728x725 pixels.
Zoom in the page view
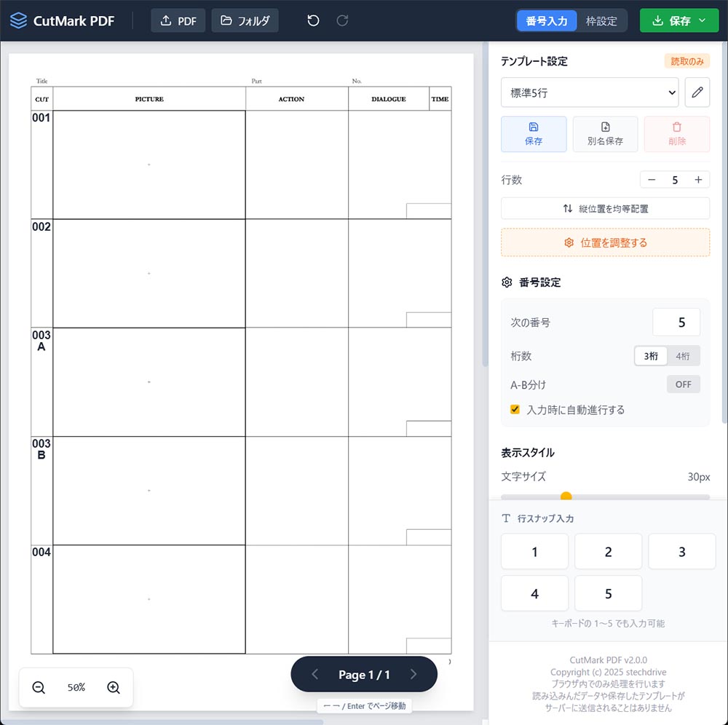(114, 687)
